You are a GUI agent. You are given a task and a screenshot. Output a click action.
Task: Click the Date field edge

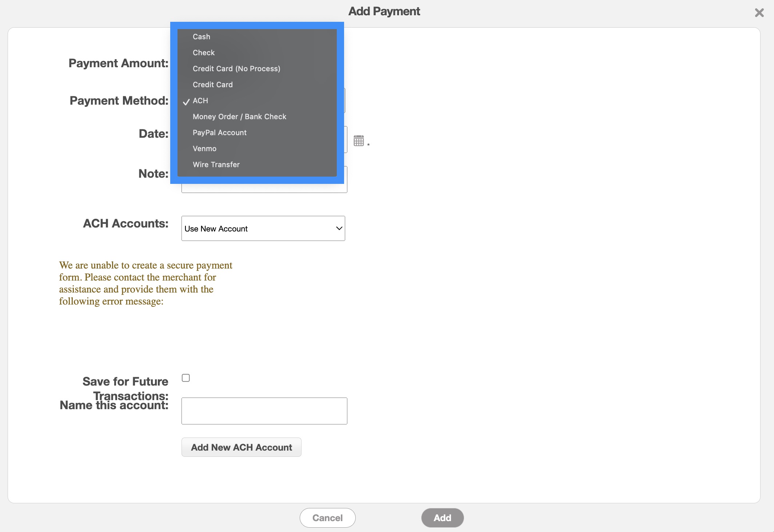click(346, 140)
